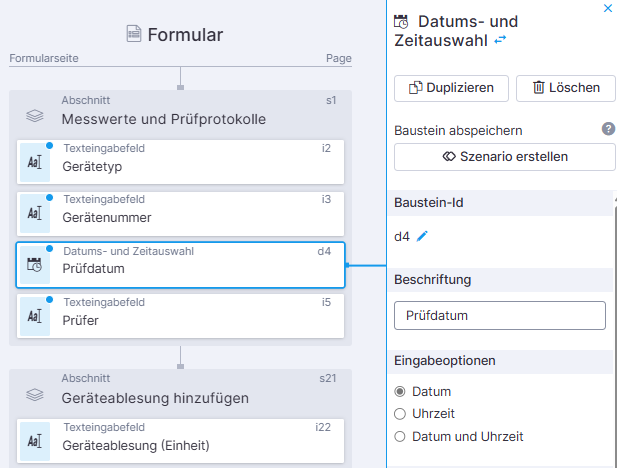This screenshot has height=468, width=617.
Task: Click the text field icon for Prüfer
Action: pos(35,316)
